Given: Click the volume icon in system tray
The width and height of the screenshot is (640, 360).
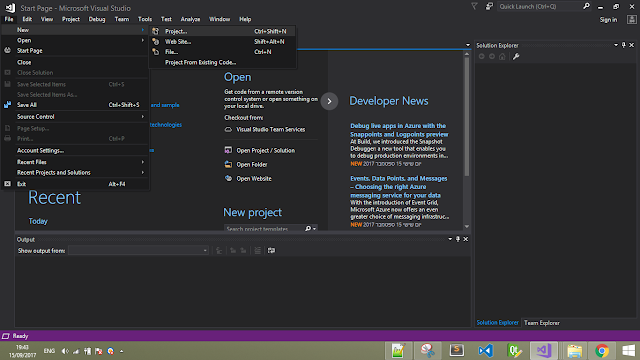Looking at the screenshot, I should click(65, 351).
